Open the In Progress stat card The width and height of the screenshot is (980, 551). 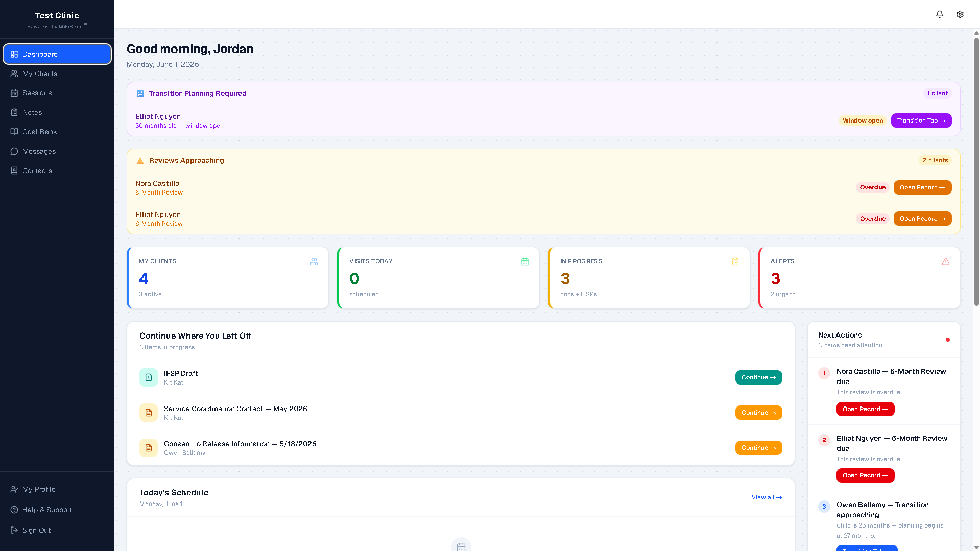click(x=649, y=278)
